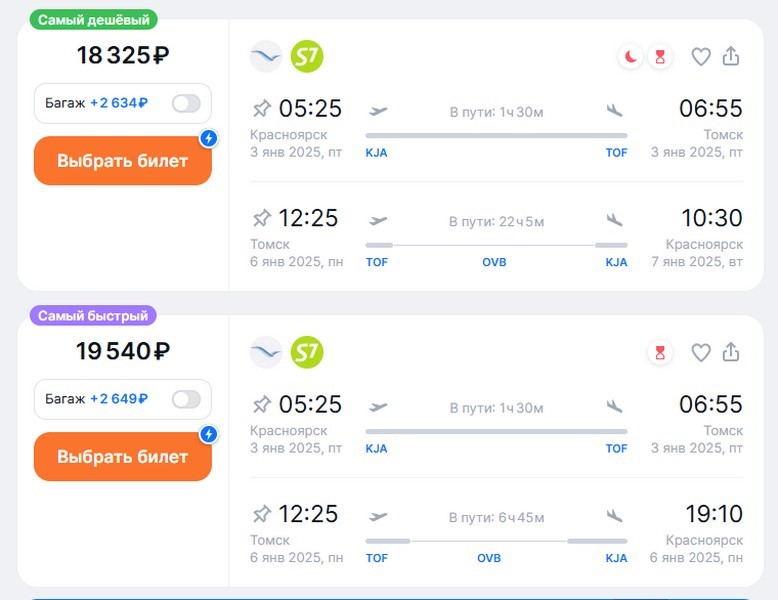Screen dimensions: 778x600
Task: Enable baggage +2 649₽ toggle
Action: tap(186, 399)
